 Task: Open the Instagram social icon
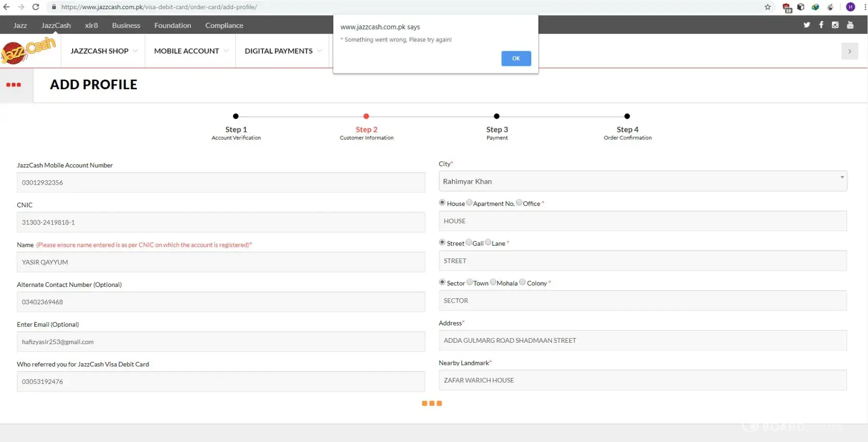(835, 25)
